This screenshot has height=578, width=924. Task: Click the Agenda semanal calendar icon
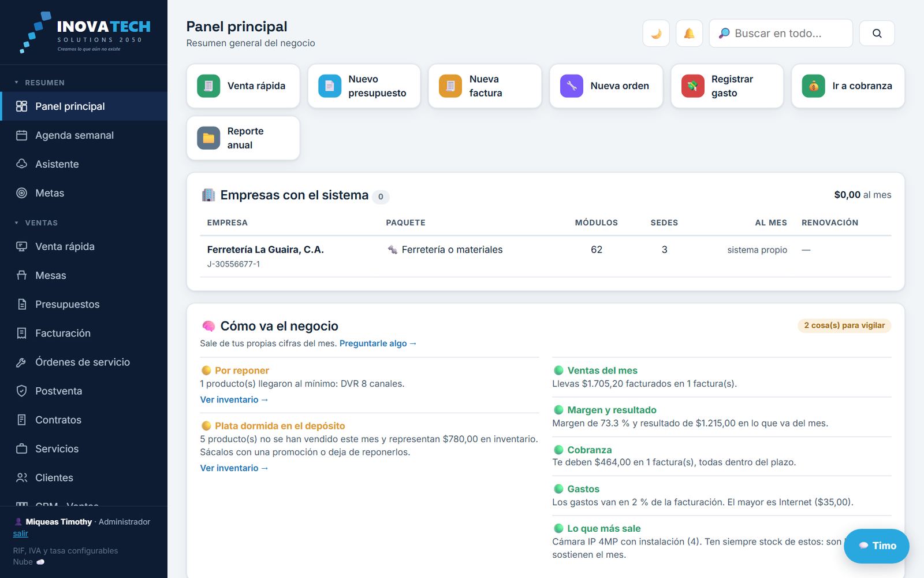(x=21, y=135)
